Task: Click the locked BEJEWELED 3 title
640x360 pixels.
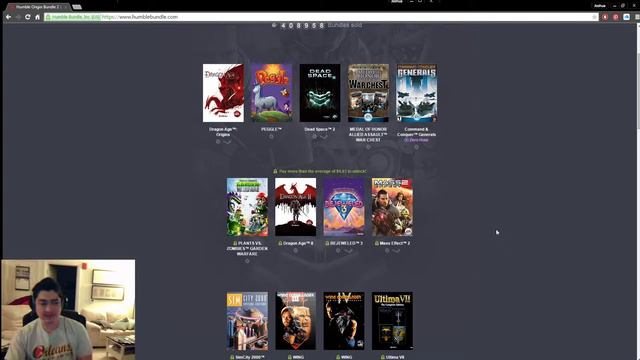Action: coord(344,243)
